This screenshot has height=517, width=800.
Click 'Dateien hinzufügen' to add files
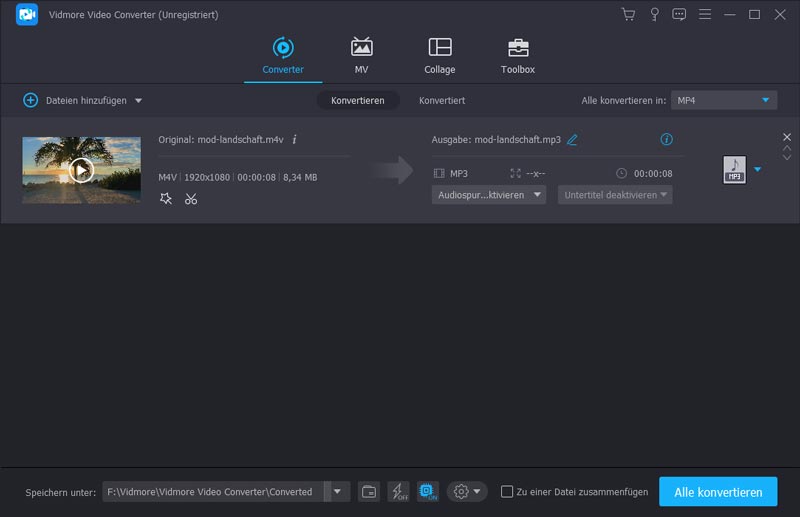(x=83, y=100)
